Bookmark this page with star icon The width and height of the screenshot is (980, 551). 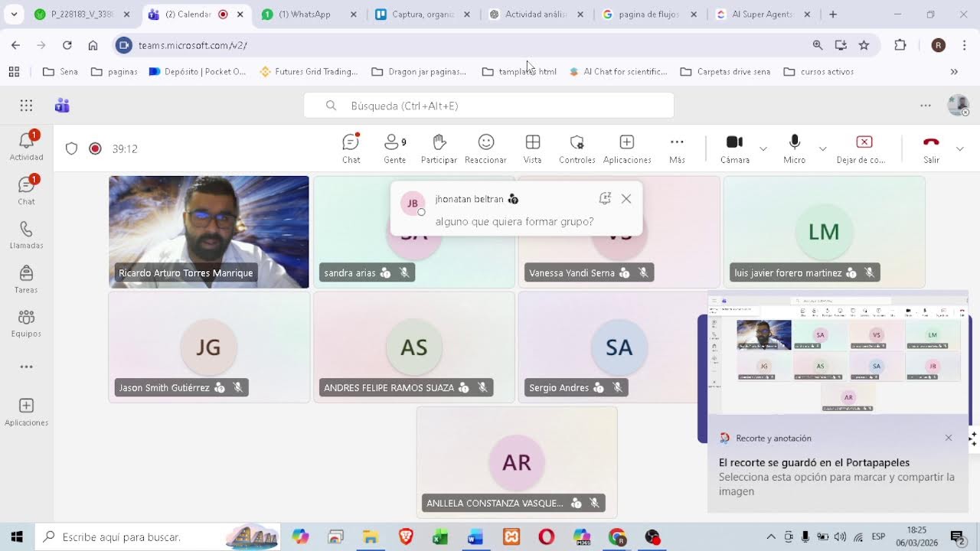[x=864, y=45]
